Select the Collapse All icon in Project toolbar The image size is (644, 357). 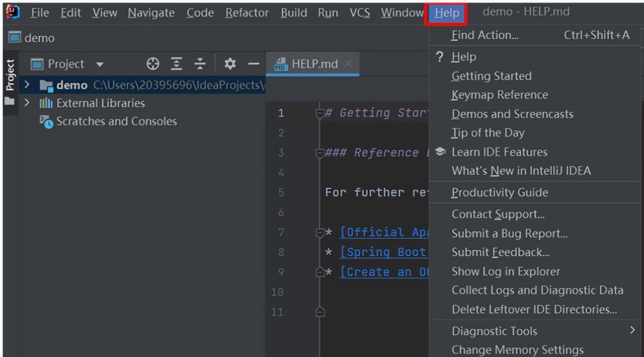point(200,64)
